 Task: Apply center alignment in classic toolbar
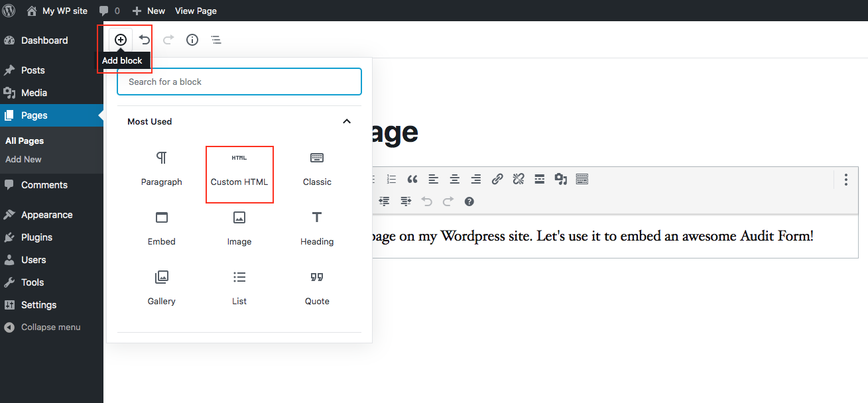point(455,179)
